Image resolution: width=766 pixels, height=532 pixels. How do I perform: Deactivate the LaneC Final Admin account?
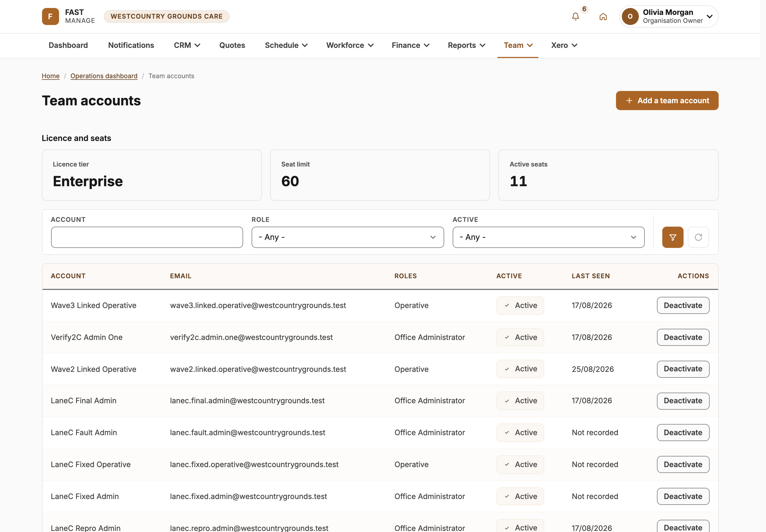click(x=683, y=401)
